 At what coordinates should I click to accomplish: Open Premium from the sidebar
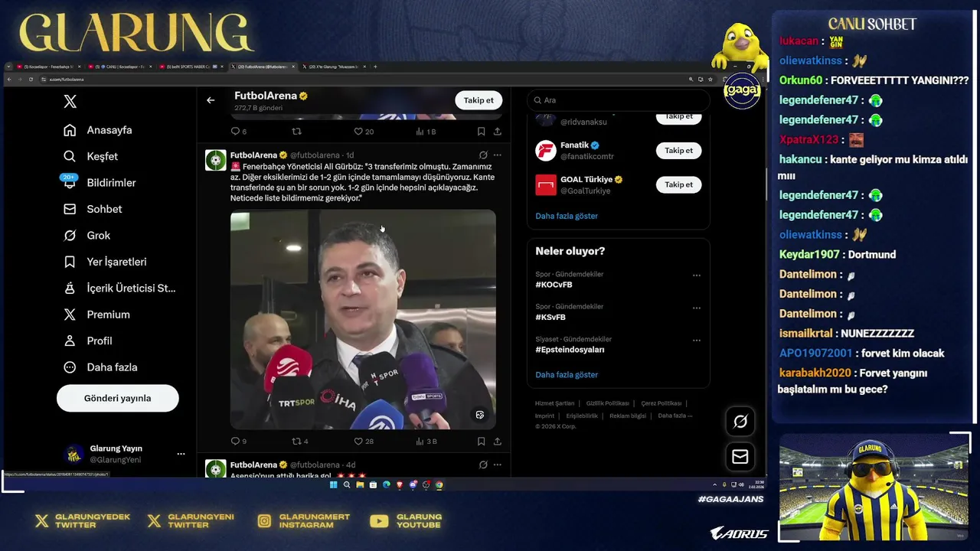pyautogui.click(x=97, y=315)
